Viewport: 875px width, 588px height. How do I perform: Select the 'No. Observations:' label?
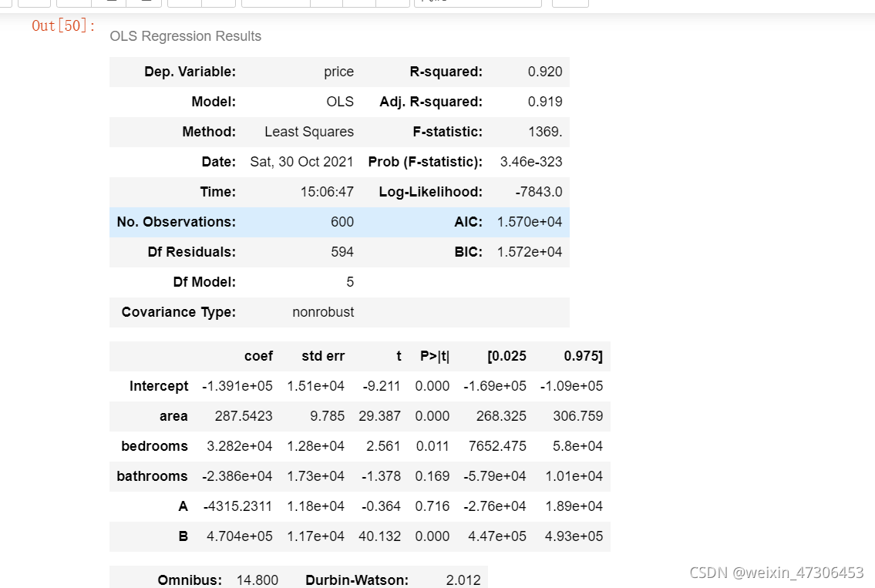pos(177,223)
